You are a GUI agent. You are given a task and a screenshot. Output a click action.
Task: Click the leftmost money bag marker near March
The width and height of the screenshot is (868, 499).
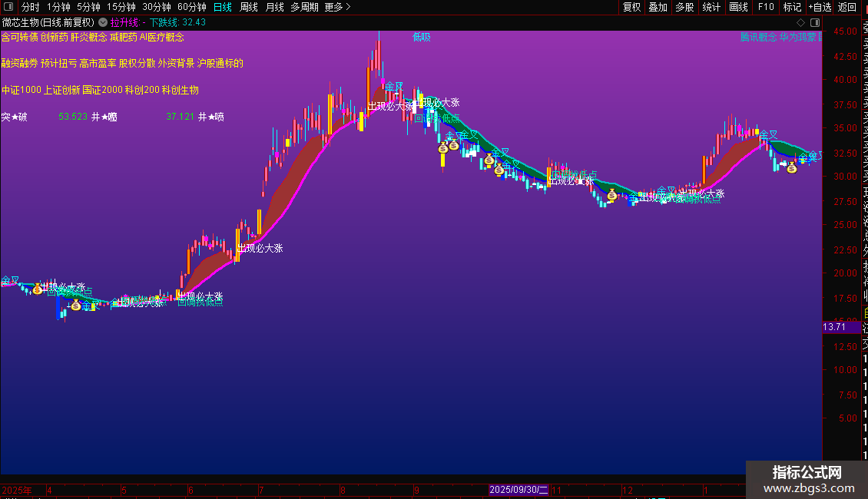(x=38, y=288)
